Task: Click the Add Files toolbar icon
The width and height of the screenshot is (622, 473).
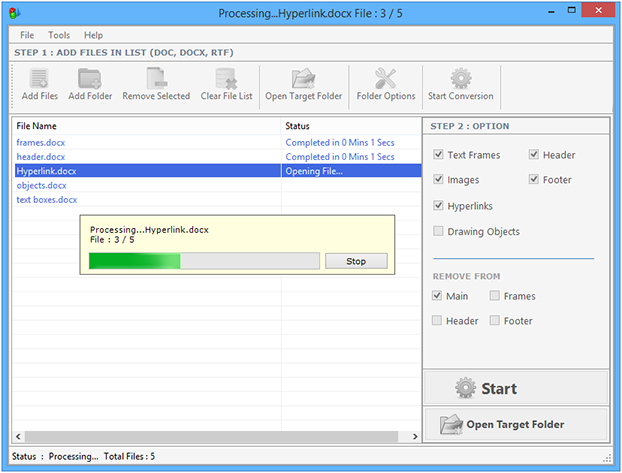Action: [x=39, y=78]
